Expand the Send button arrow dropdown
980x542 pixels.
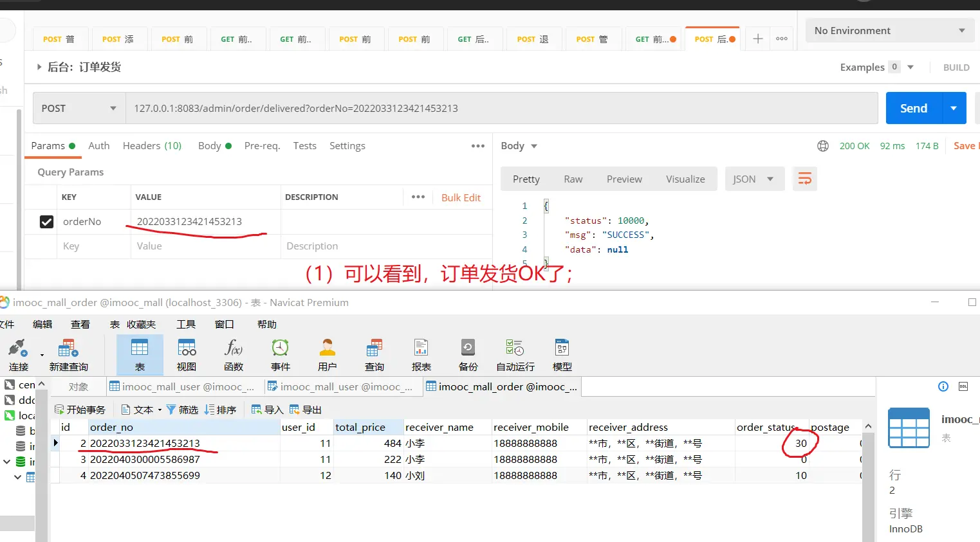(x=954, y=109)
